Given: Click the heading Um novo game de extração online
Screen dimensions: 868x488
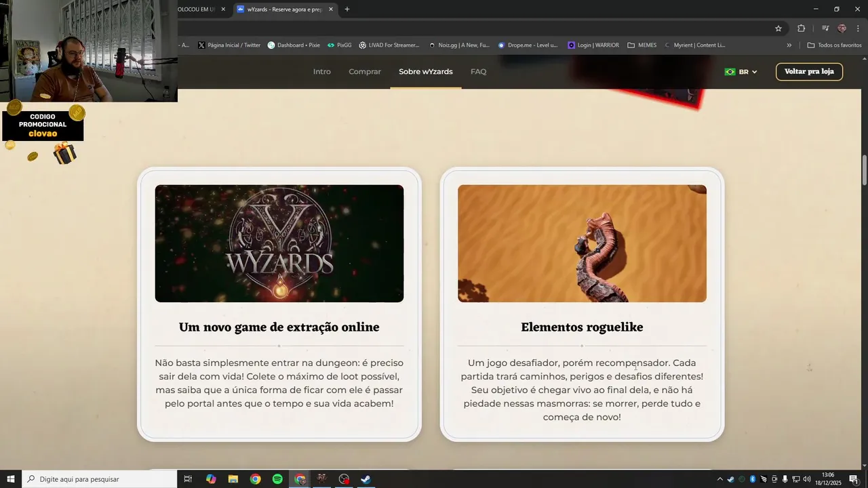Looking at the screenshot, I should 279,327.
